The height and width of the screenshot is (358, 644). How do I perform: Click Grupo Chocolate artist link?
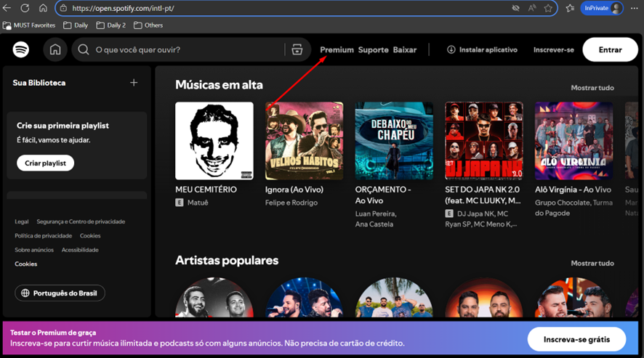pyautogui.click(x=560, y=203)
